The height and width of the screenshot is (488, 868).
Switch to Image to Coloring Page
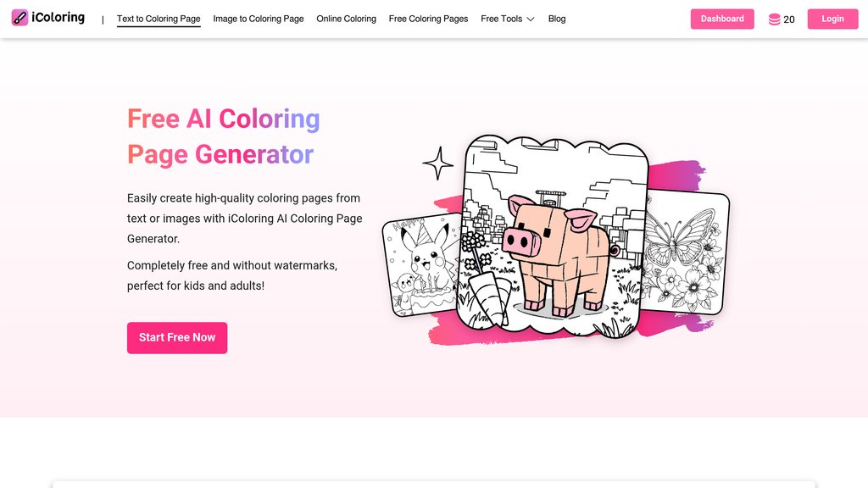click(x=259, y=19)
